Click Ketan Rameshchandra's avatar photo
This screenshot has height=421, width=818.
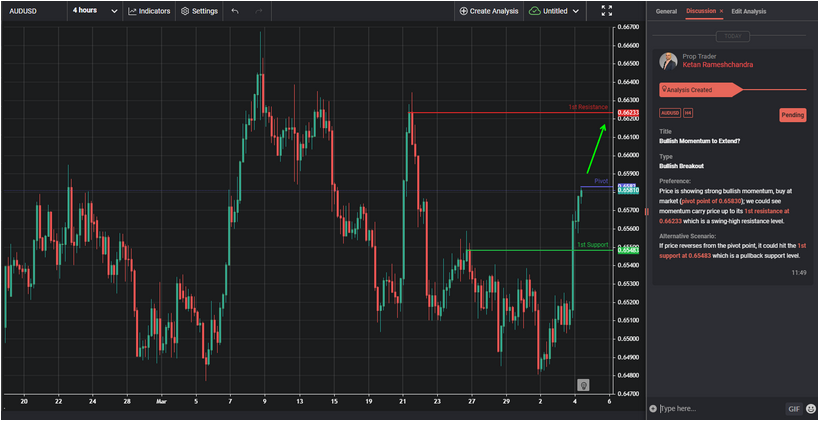[668, 61]
